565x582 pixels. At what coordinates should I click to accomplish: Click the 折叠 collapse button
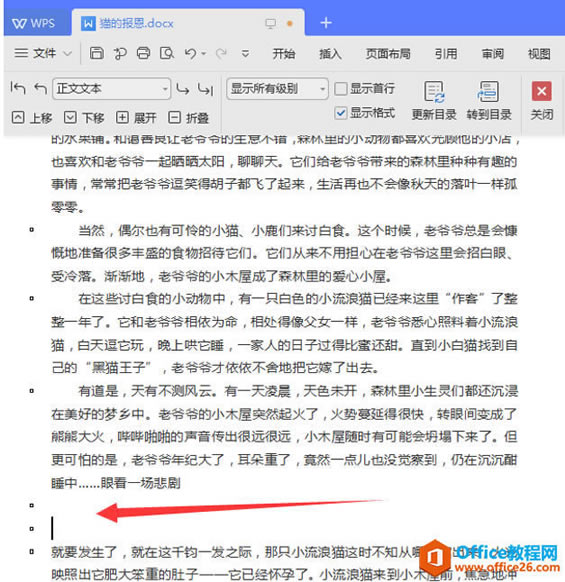pos(188,118)
